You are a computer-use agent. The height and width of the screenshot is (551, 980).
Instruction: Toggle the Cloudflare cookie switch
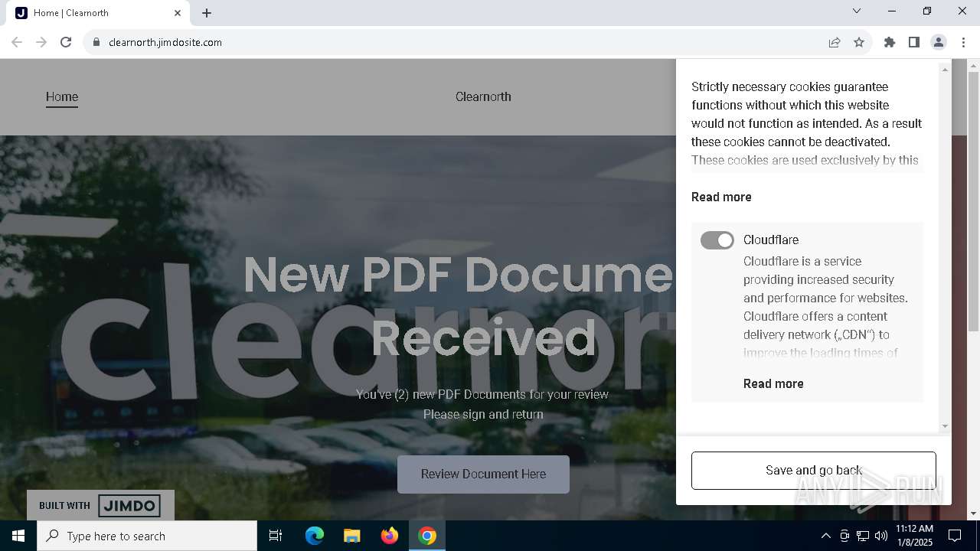point(717,240)
